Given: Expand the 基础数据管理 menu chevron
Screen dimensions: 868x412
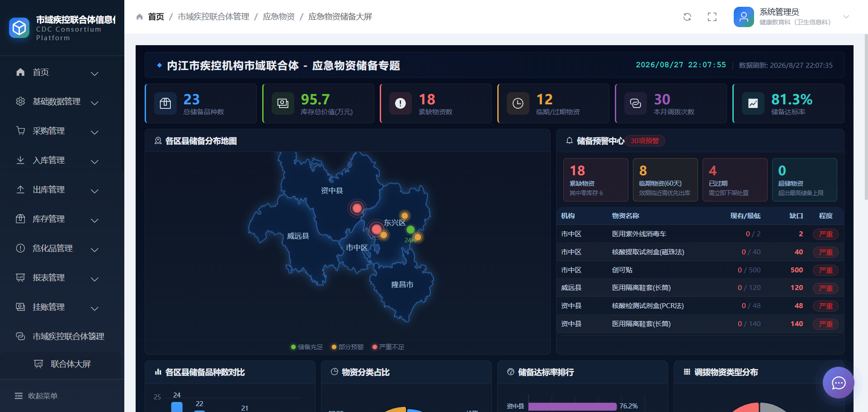Looking at the screenshot, I should tap(94, 103).
